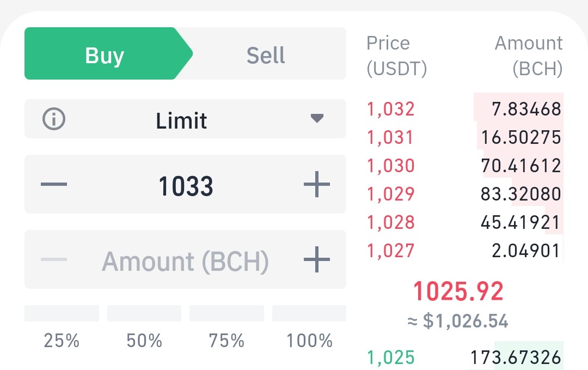The image size is (588, 370).
Task: Select the 1,030 ask order row
Action: pos(464,166)
